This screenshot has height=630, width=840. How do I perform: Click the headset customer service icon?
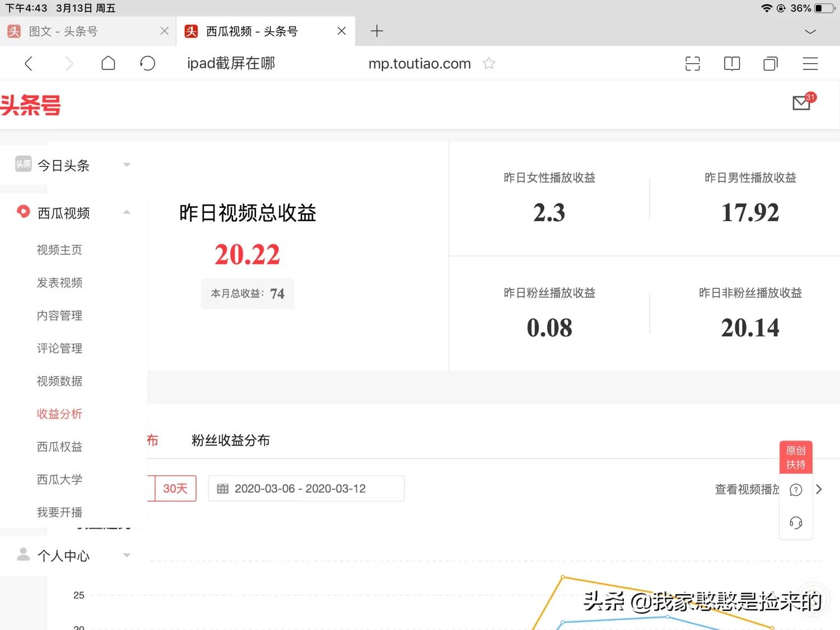coord(795,522)
